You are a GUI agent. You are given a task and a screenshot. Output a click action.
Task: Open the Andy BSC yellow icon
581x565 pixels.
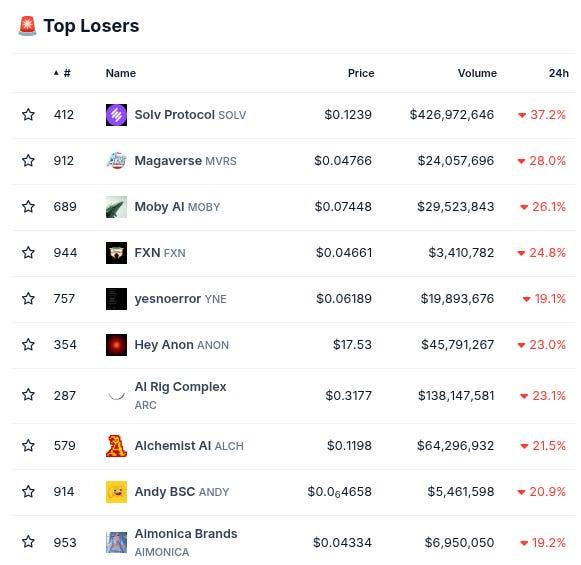coord(116,492)
